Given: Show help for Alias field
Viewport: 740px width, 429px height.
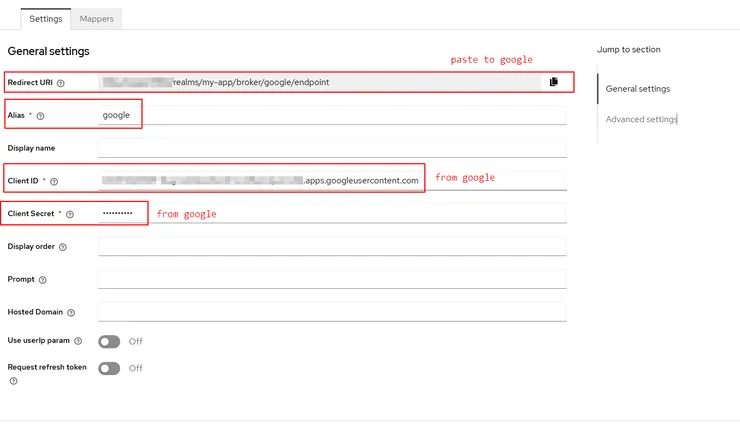Looking at the screenshot, I should click(x=40, y=116).
